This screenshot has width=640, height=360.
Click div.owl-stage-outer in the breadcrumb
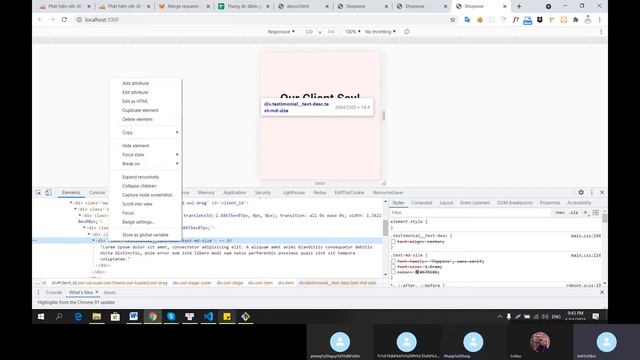tap(192, 282)
